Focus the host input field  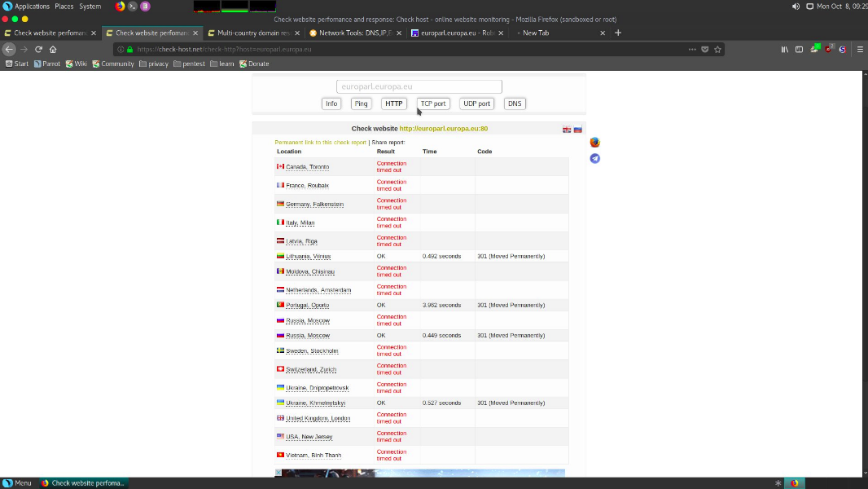pyautogui.click(x=419, y=86)
